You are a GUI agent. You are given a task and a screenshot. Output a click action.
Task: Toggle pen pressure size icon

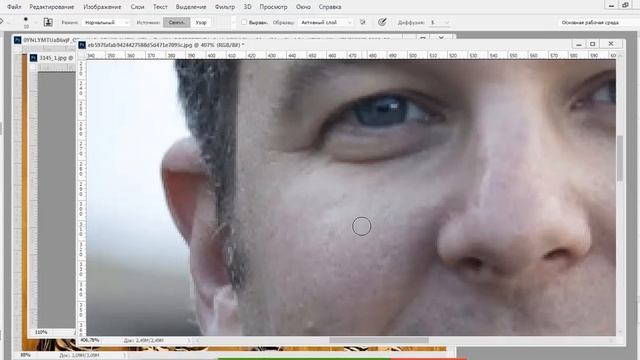382,22
